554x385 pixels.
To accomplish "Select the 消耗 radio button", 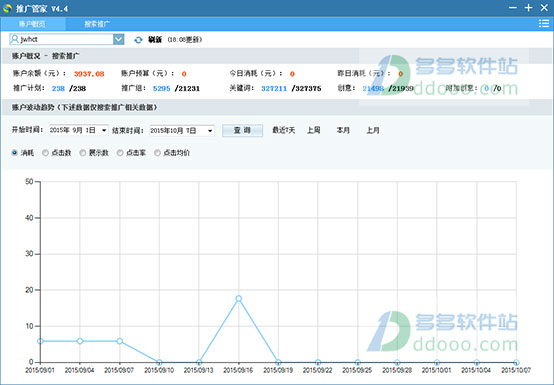I will (x=14, y=153).
